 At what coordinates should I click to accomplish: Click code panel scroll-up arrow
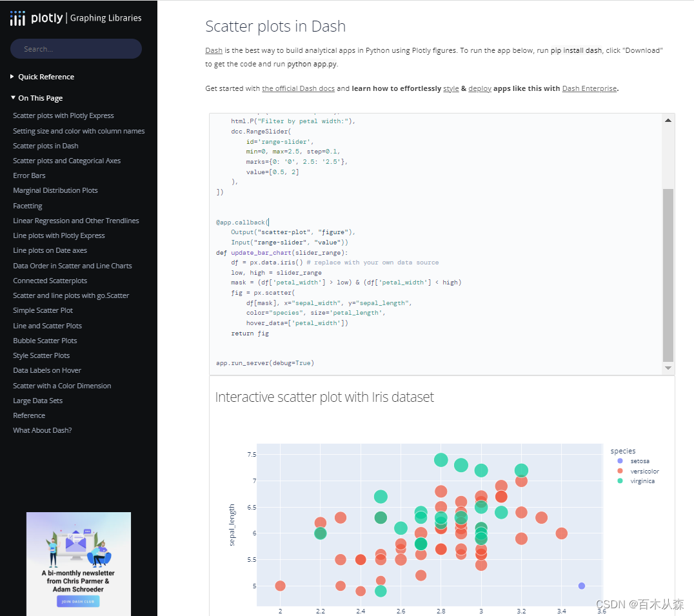click(668, 121)
